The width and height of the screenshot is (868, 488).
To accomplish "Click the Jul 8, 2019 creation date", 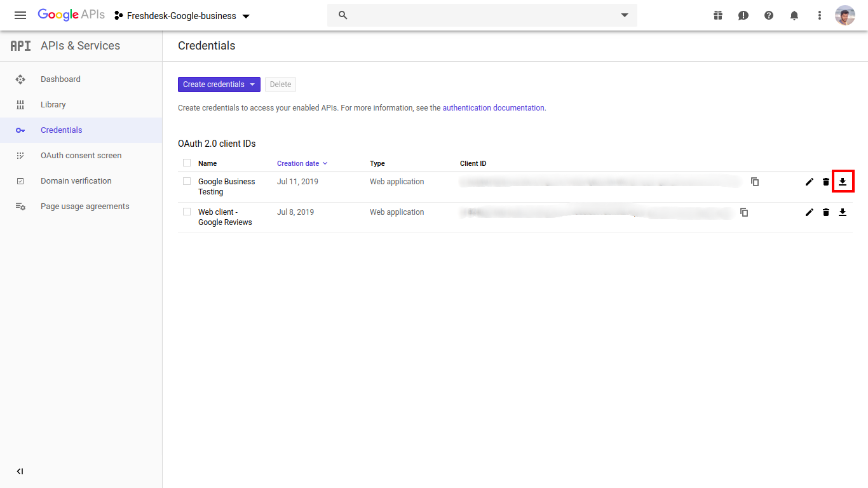I will (295, 212).
